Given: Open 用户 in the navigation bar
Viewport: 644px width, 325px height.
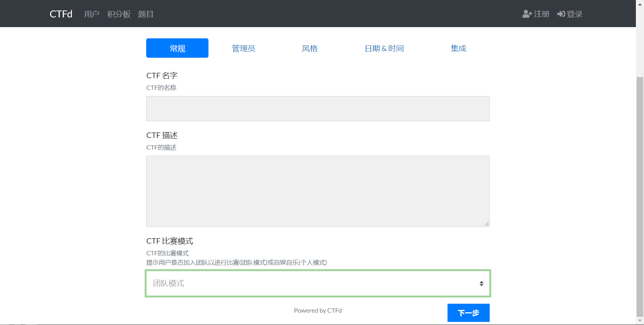Looking at the screenshot, I should click(92, 14).
